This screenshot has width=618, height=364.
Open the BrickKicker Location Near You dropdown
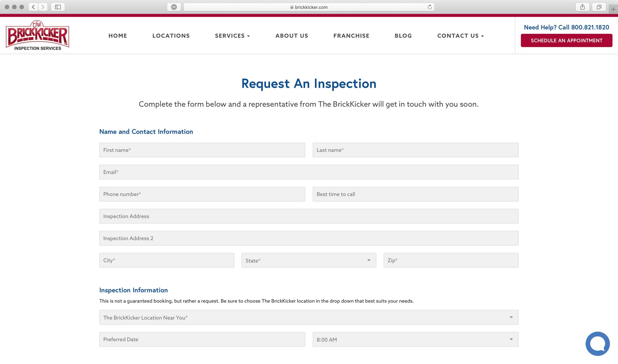point(309,317)
